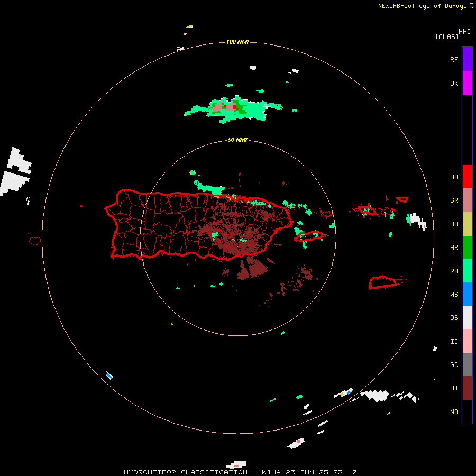Click the BI brown legend swatch
This screenshot has height=476, width=476.
467,388
